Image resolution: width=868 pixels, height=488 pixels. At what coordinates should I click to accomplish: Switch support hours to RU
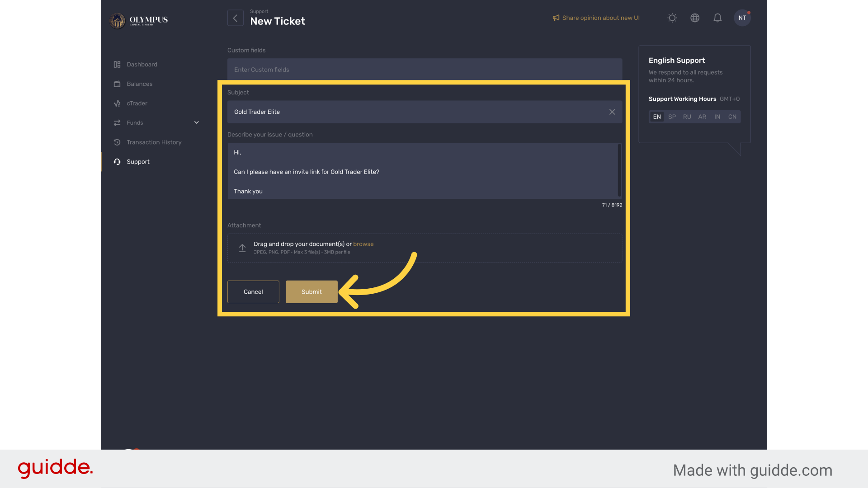point(687,117)
